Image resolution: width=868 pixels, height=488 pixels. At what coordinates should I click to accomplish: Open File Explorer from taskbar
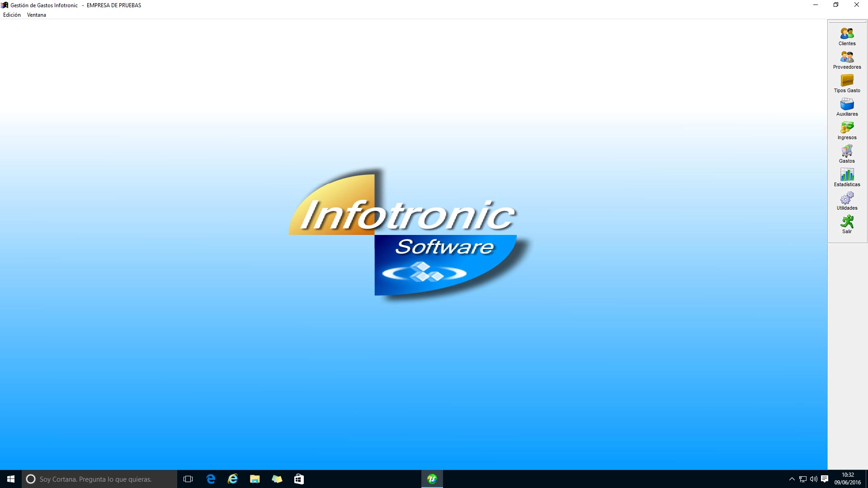[x=255, y=479]
